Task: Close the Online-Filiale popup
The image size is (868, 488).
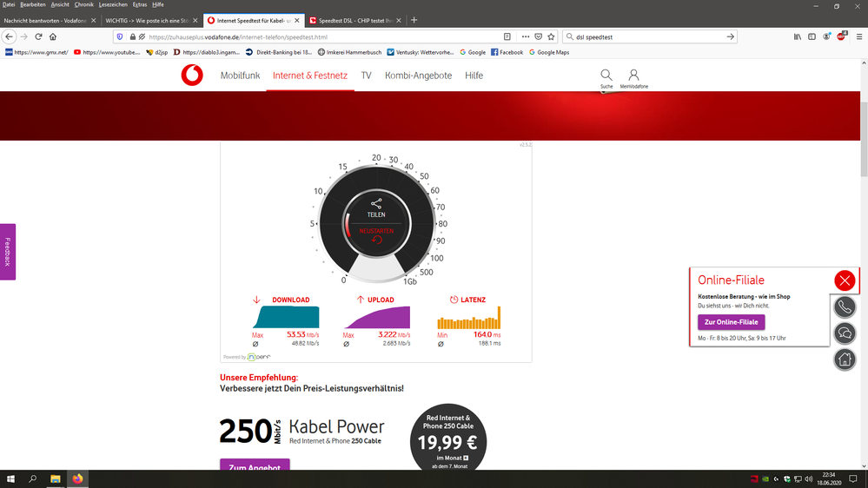Action: pyautogui.click(x=845, y=280)
